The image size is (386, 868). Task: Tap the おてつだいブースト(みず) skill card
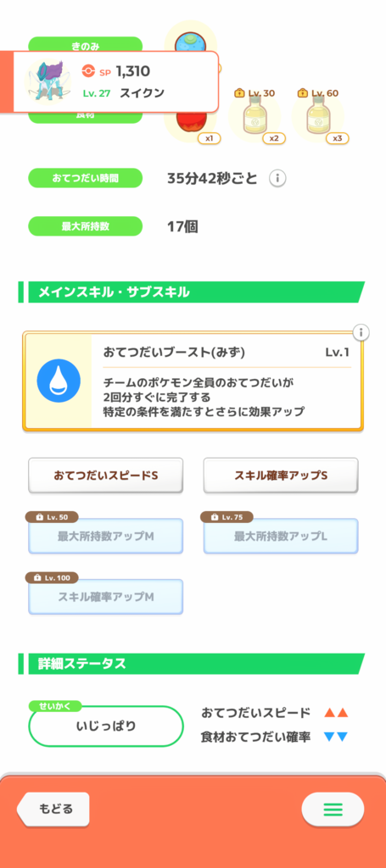[x=193, y=381]
